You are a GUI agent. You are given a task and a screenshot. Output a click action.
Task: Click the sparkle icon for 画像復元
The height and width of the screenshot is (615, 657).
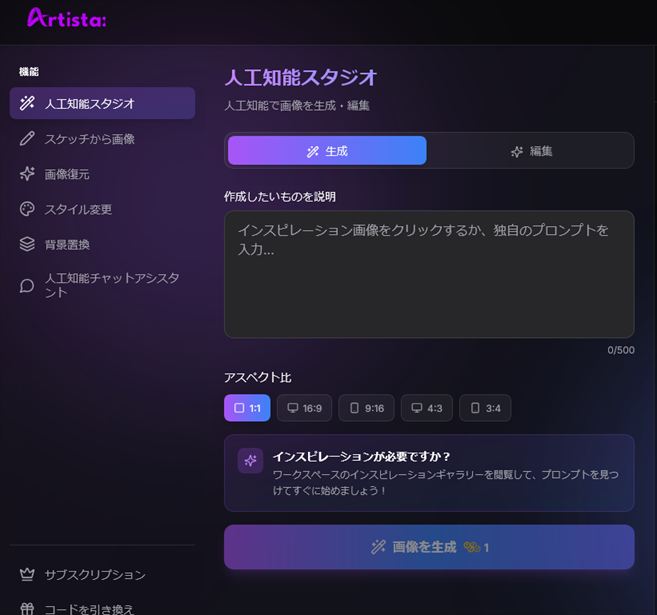tap(27, 174)
